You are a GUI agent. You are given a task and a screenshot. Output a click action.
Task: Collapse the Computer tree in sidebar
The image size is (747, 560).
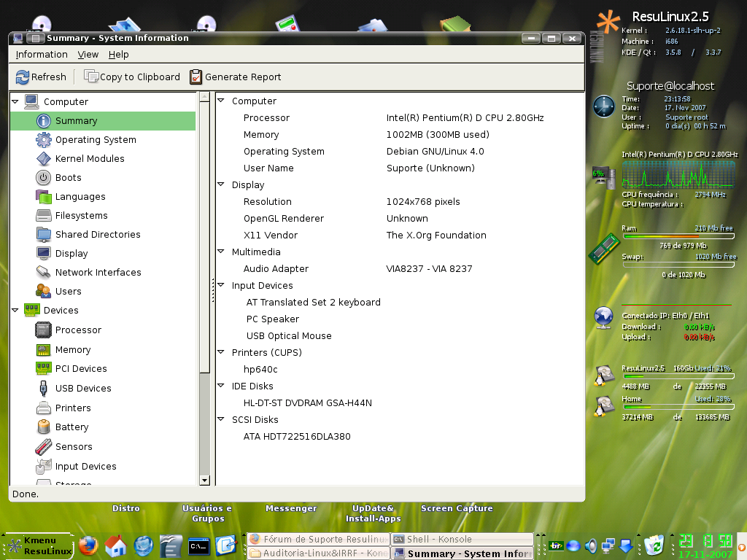(x=15, y=101)
